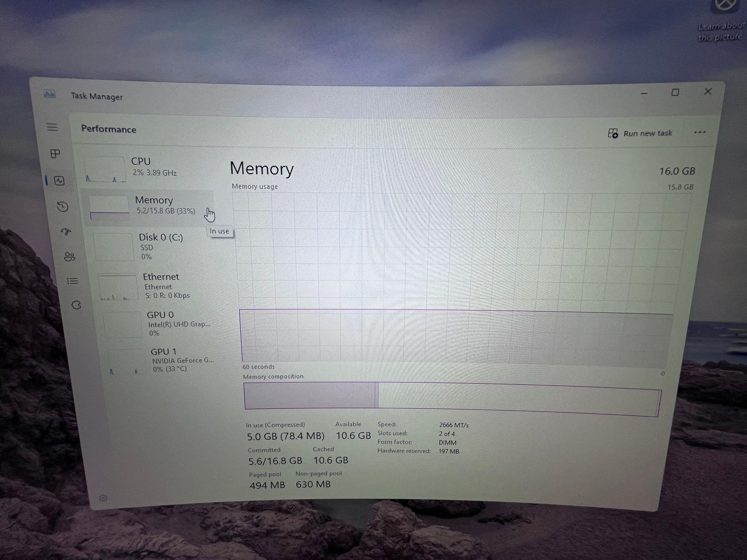Click the '197 MB' hardware reserved value
The height and width of the screenshot is (560, 747).
pyautogui.click(x=449, y=451)
